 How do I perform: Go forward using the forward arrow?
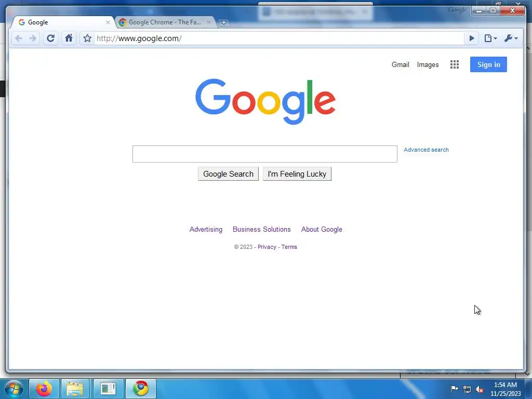33,38
